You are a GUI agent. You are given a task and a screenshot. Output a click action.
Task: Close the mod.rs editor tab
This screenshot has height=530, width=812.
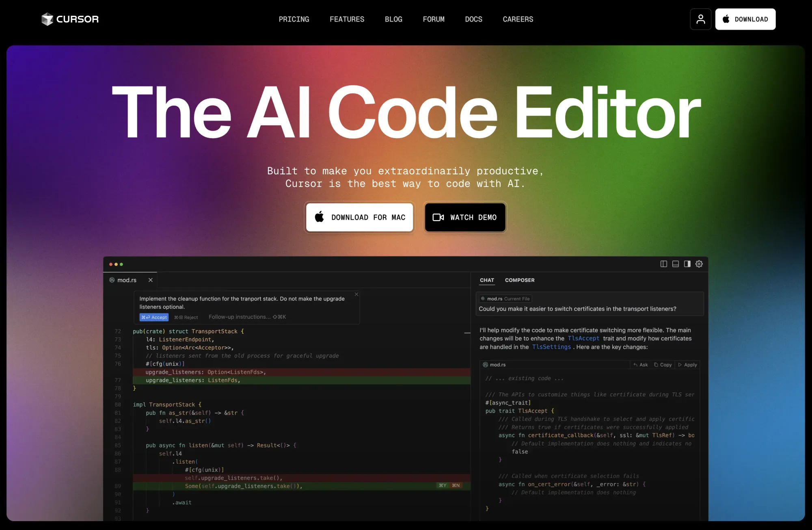coord(150,280)
